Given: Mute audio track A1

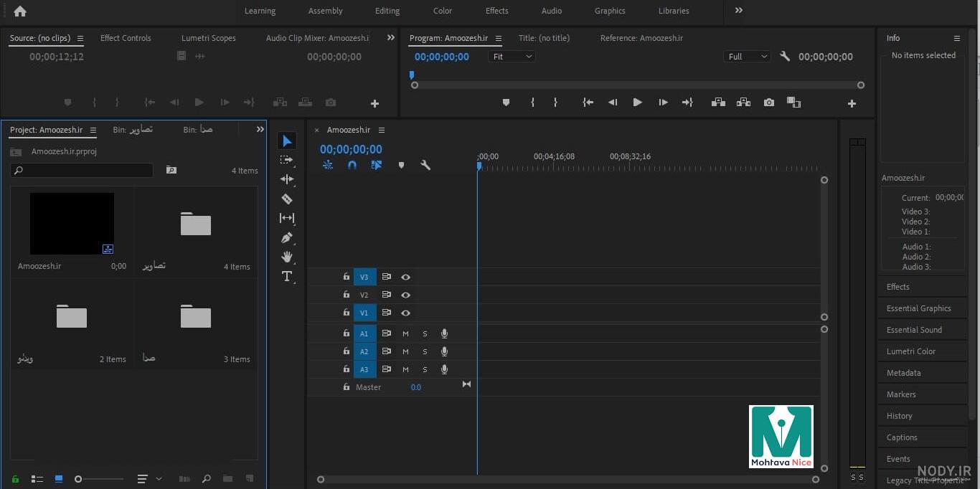Looking at the screenshot, I should pos(405,333).
